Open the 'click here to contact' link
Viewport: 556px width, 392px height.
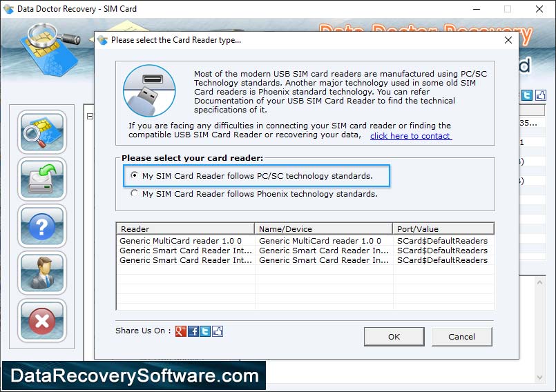point(411,136)
